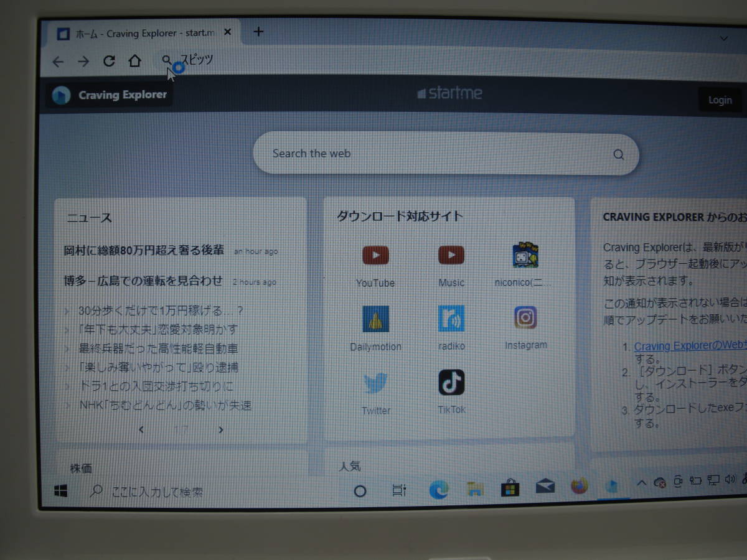This screenshot has width=747, height=560.
Task: Follow the Craving ExplorerのWeb link
Action: (x=690, y=347)
